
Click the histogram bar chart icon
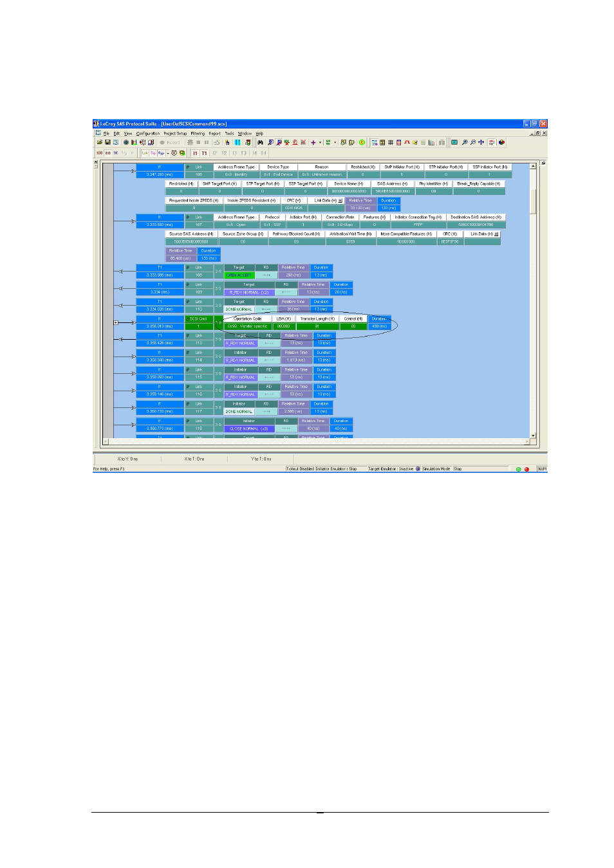431,142
